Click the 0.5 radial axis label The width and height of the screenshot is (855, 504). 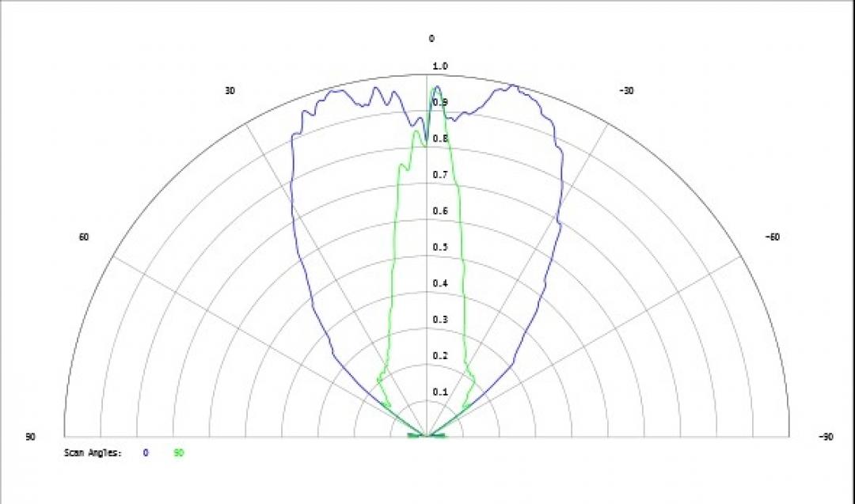click(440, 248)
